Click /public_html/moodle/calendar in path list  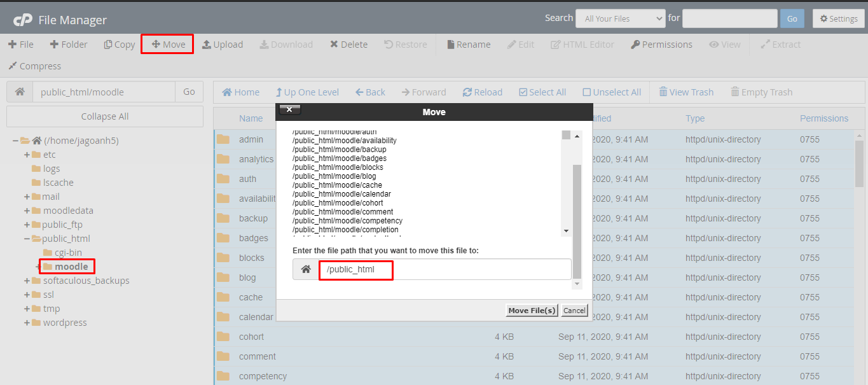click(341, 194)
